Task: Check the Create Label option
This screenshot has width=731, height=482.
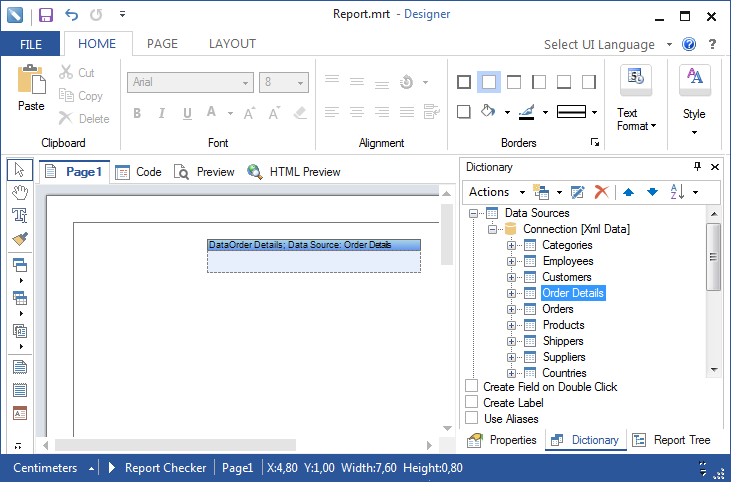Action: coord(472,403)
